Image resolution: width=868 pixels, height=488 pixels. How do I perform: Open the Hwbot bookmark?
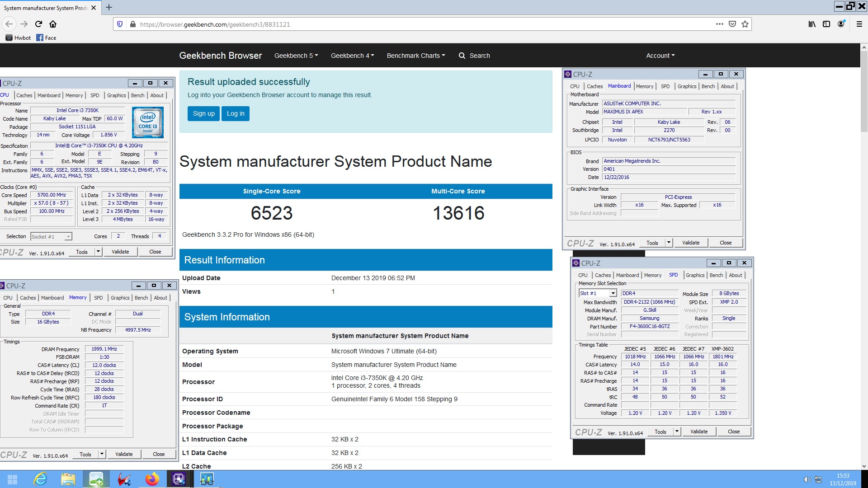tap(18, 38)
